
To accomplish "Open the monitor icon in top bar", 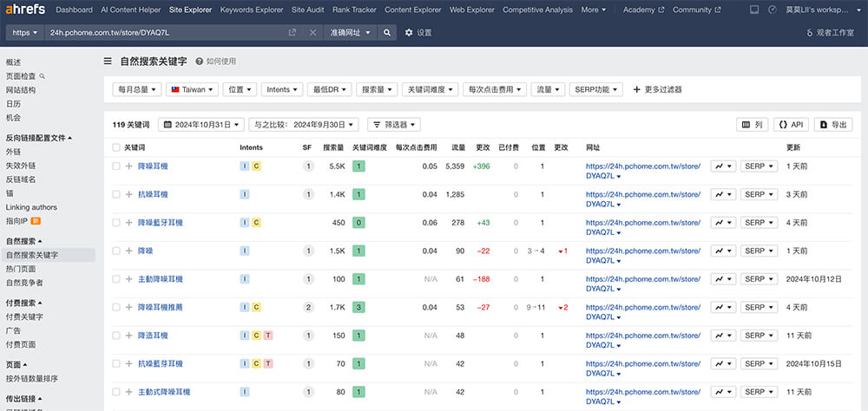I will [x=753, y=10].
